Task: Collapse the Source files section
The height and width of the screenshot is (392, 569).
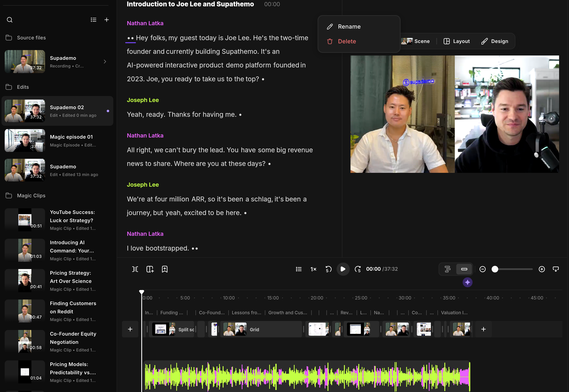Action: click(31, 38)
